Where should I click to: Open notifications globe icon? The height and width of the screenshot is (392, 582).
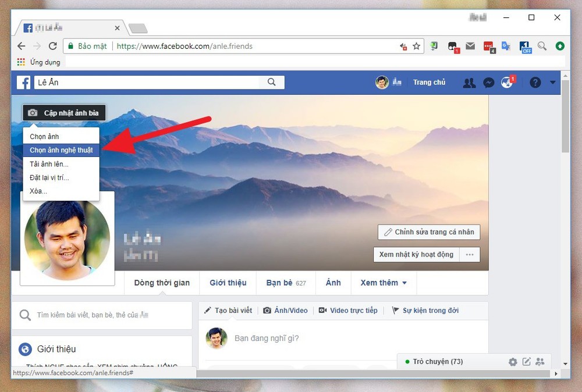pyautogui.click(x=507, y=83)
